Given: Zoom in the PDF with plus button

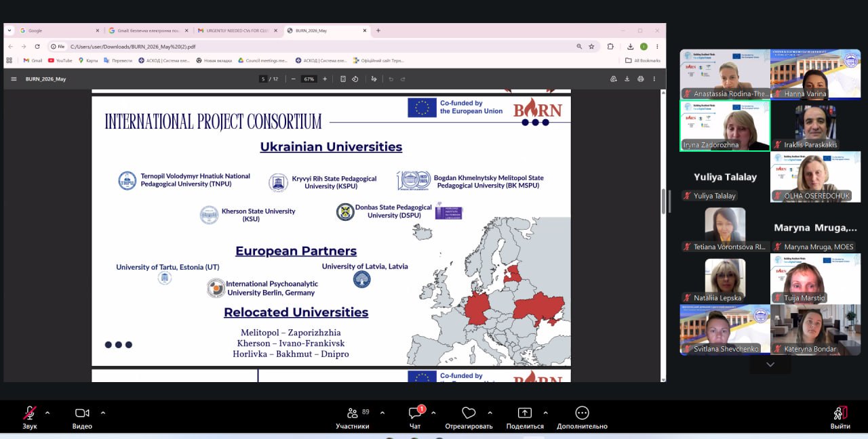Looking at the screenshot, I should 325,79.
